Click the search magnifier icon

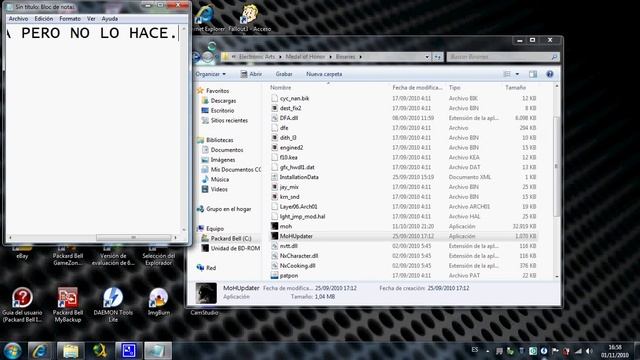pyautogui.click(x=554, y=57)
